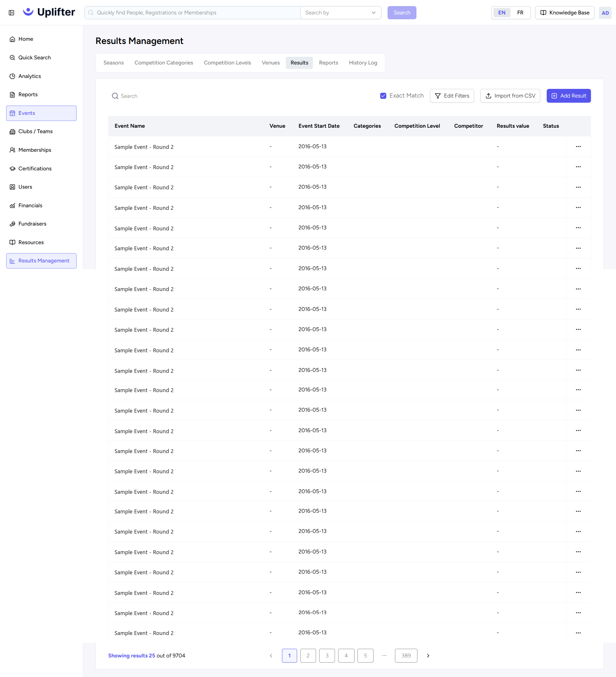Open the Seasons tab
616x677 pixels.
pyautogui.click(x=114, y=63)
